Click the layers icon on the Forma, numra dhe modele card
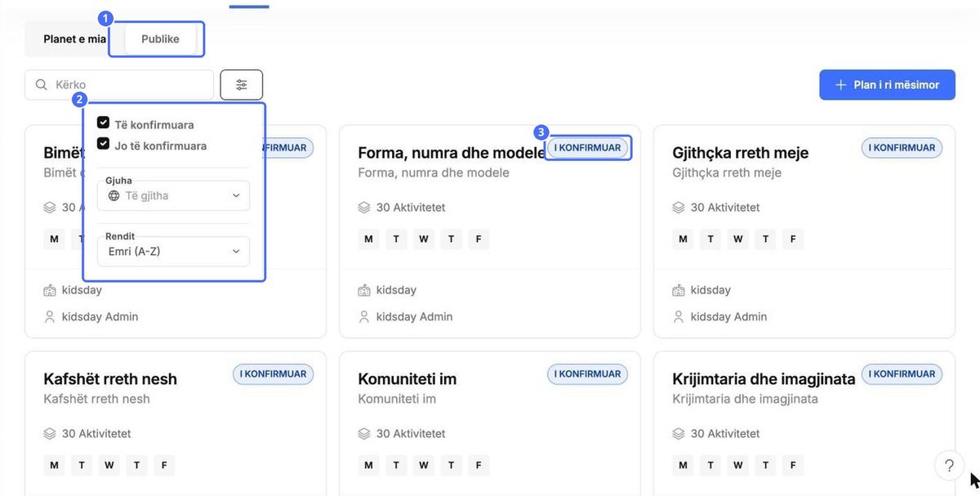 click(364, 208)
